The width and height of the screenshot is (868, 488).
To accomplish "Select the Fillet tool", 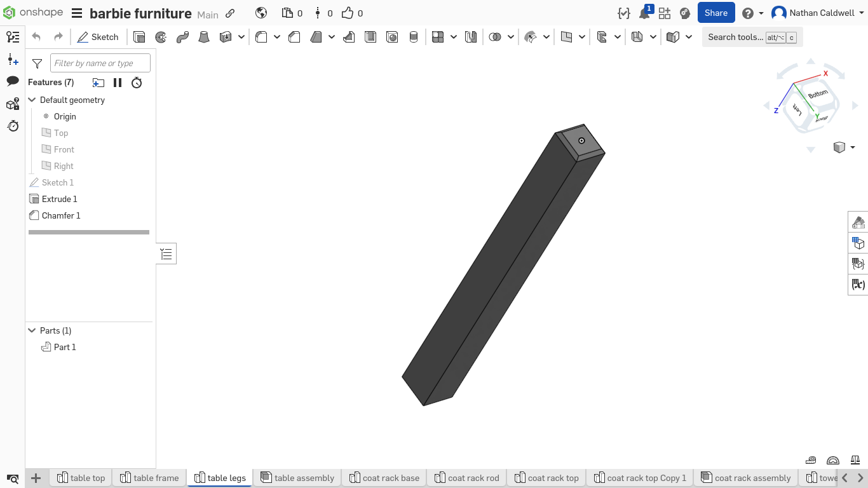I will pyautogui.click(x=261, y=37).
